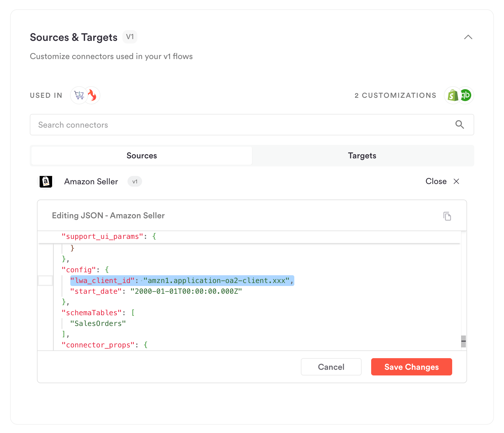This screenshot has width=504, height=433.
Task: Click the highlighted lwa_client_id line
Action: (182, 281)
